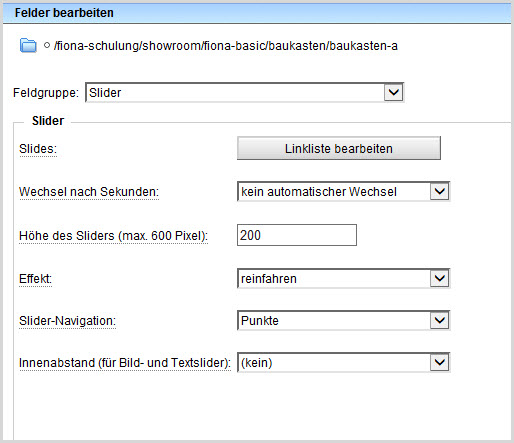Click the blue folder icon
This screenshot has height=443, width=514.
click(x=28, y=45)
